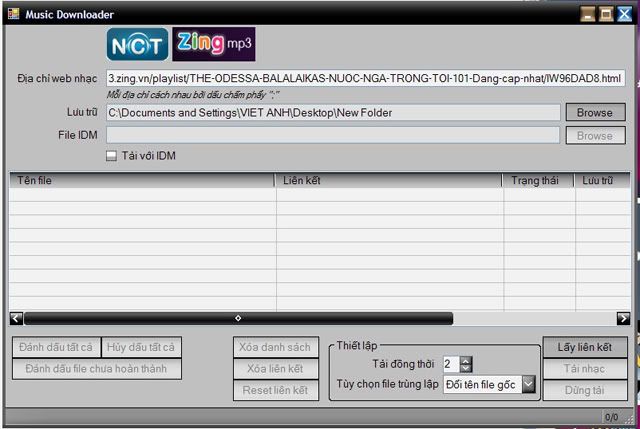Sort by 'Tên file' column header
The width and height of the screenshot is (640, 429).
(142, 180)
